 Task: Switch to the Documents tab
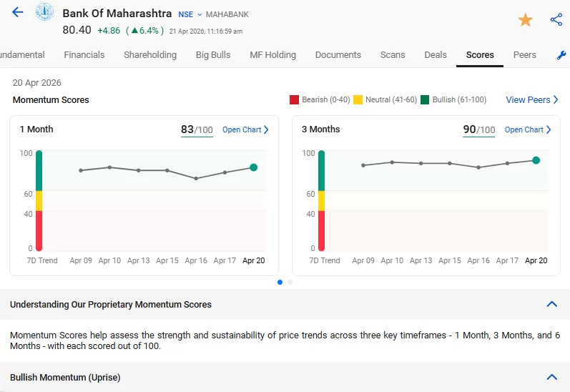[x=338, y=55]
